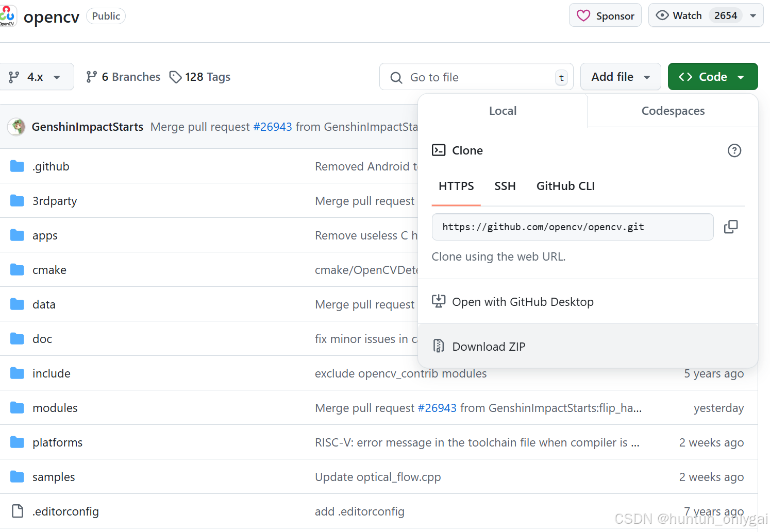Open the 'add .editorconfig' commit message
This screenshot has width=770, height=532.
coord(360,511)
